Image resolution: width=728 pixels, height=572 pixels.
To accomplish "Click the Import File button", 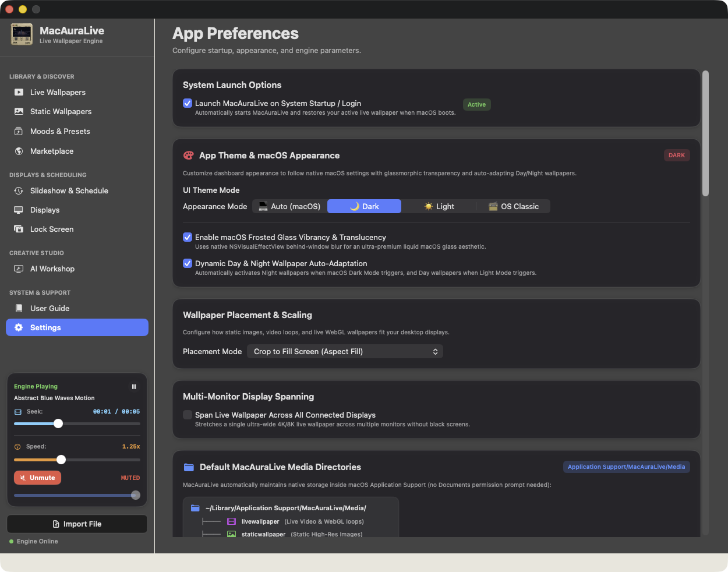I will tap(77, 524).
